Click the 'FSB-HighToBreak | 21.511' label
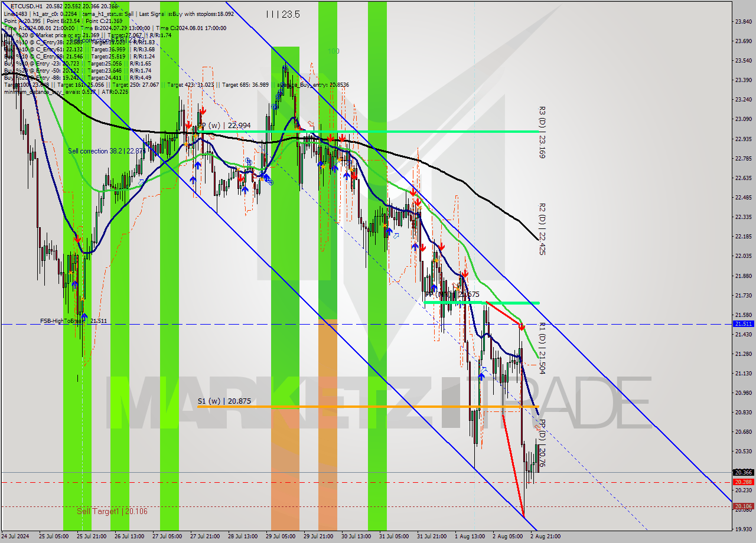The image size is (756, 543). [x=74, y=321]
